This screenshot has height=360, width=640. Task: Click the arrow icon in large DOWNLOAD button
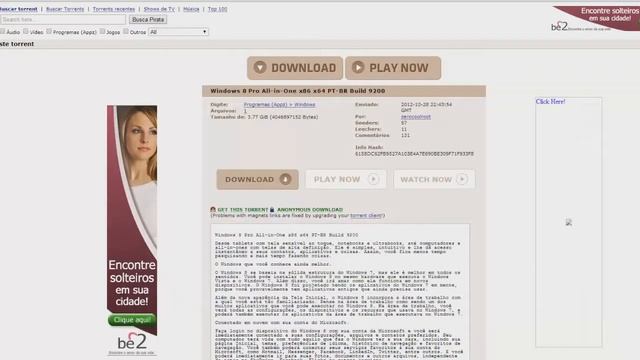260,67
